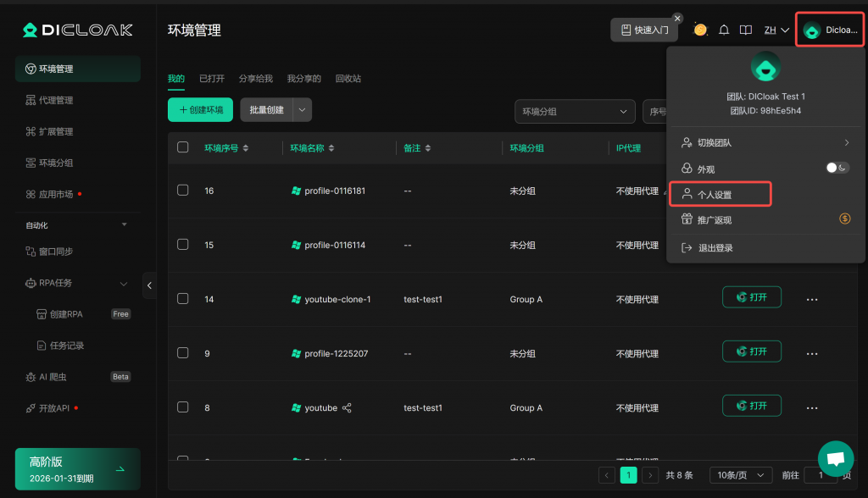The image size is (868, 498).
Task: Open the 10条/页 page size dropdown
Action: [x=739, y=475]
